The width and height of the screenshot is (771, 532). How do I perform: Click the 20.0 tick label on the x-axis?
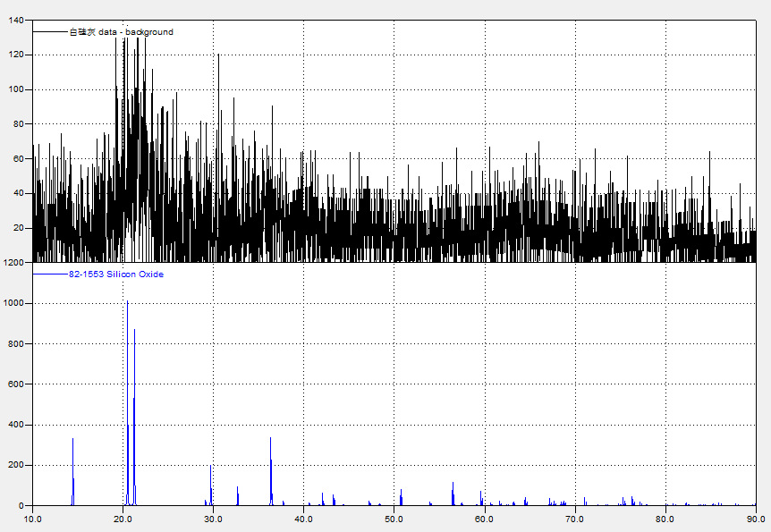pos(123,519)
